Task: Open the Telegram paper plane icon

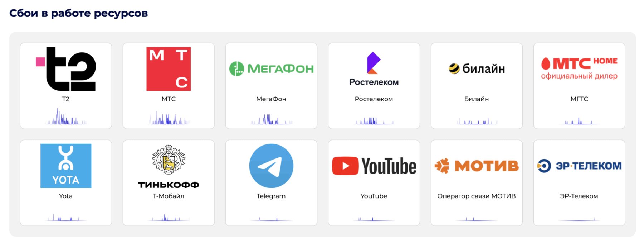Action: point(271,166)
